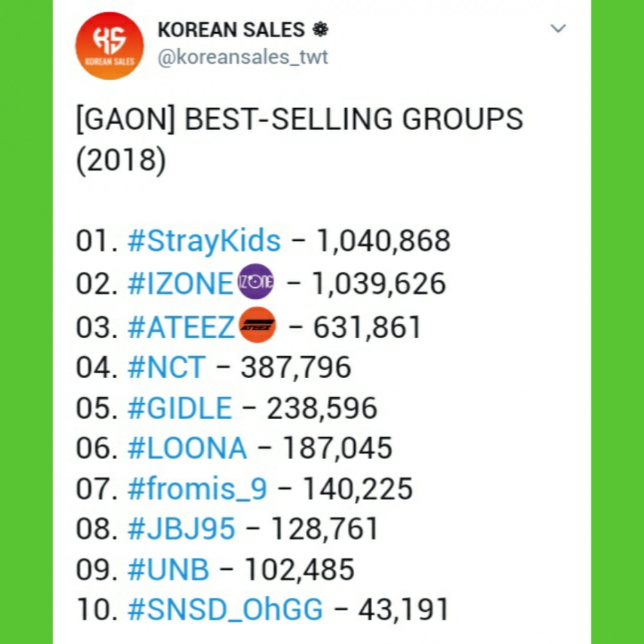Viewport: 644px width, 644px height.
Task: Open the #SNSD_OhGG hashtag
Action: coord(225,611)
